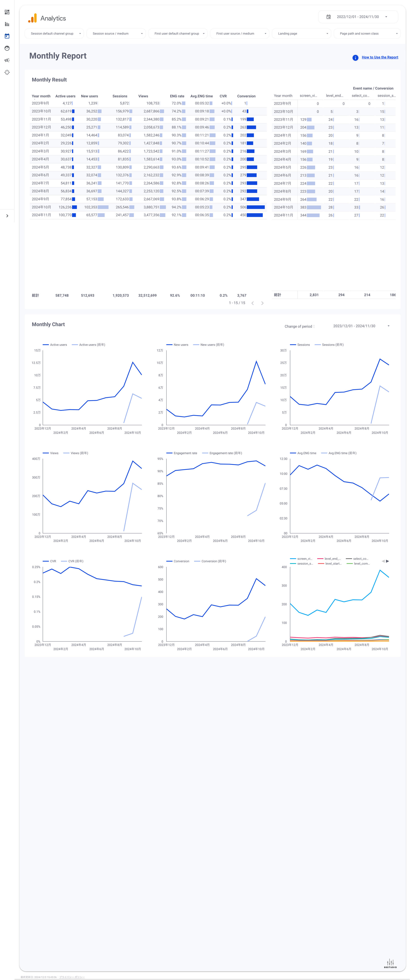Open the bar chart page icon
Screen dimensions: 410x980
(7, 24)
